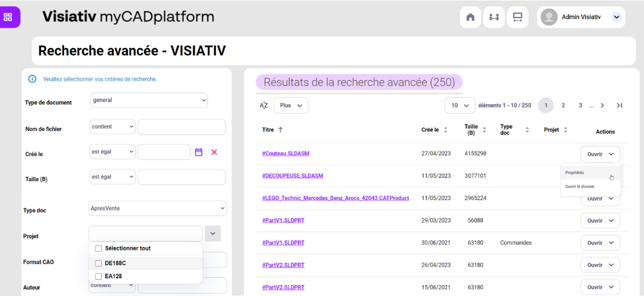Viewport: 644px width, 296px height.
Task: Tick the DE188C project checkbox
Action: pyautogui.click(x=98, y=263)
